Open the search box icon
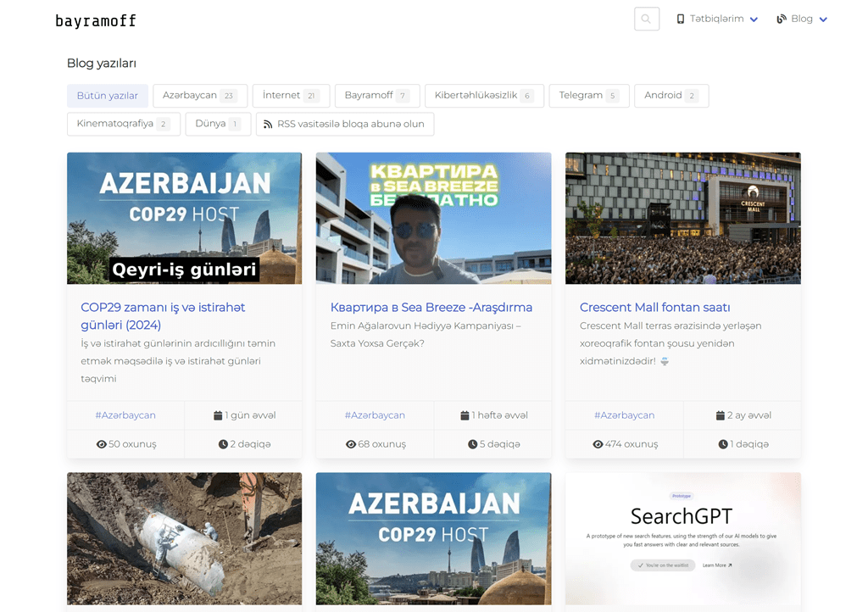The height and width of the screenshot is (612, 868). 646,19
